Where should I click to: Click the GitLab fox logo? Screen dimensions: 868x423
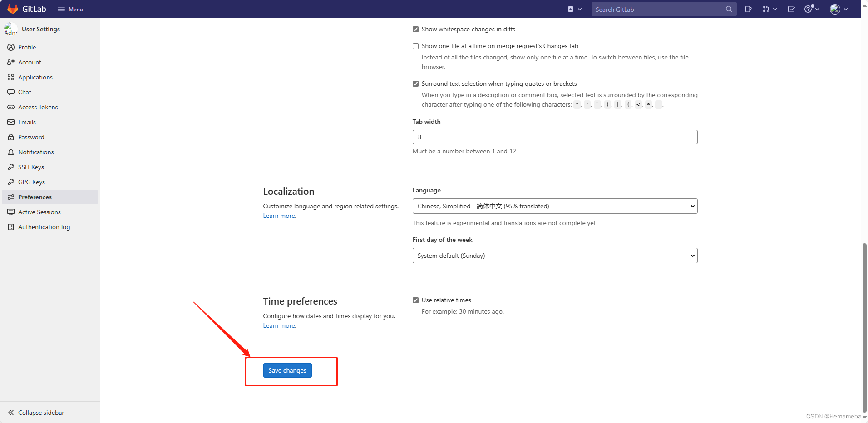coord(13,9)
